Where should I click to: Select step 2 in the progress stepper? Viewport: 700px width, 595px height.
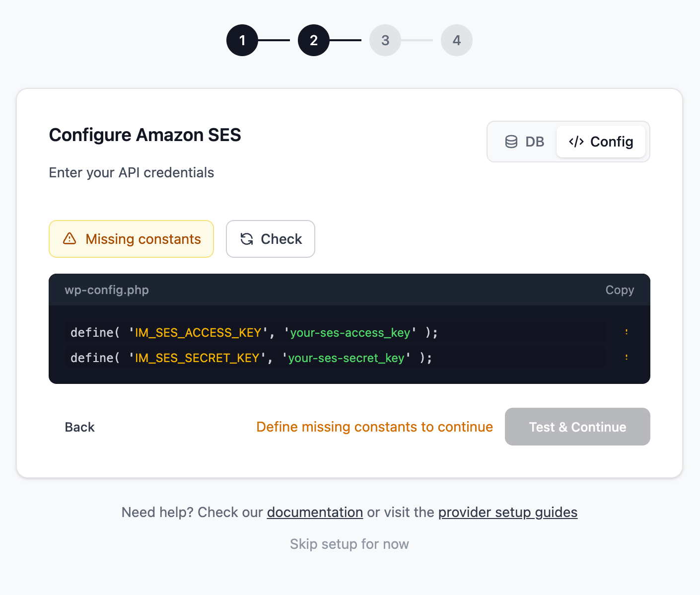click(313, 40)
